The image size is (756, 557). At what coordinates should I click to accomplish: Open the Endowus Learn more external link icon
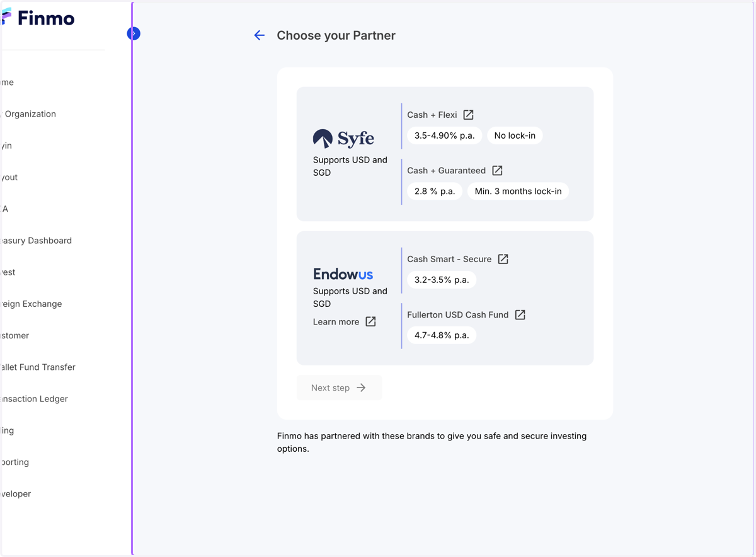coord(370,321)
